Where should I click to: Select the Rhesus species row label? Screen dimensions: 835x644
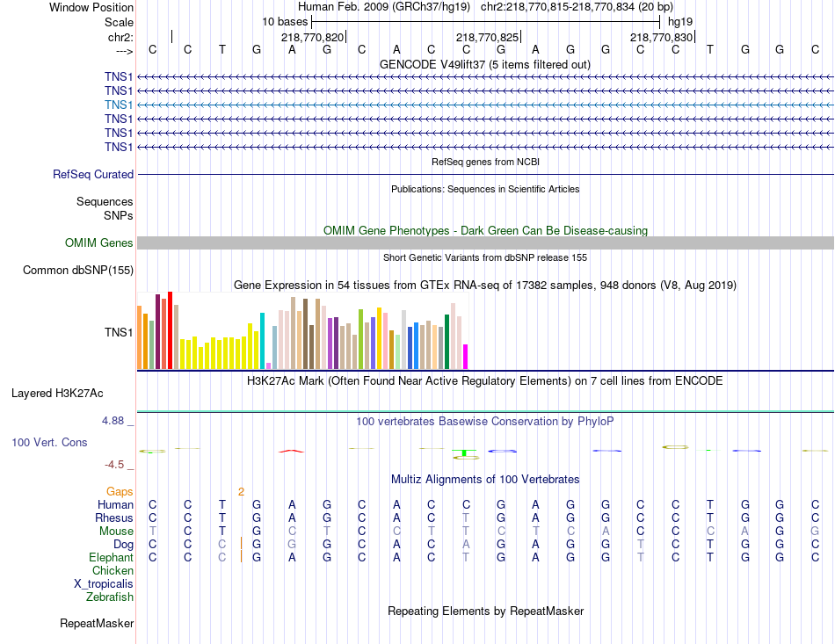pos(114,517)
